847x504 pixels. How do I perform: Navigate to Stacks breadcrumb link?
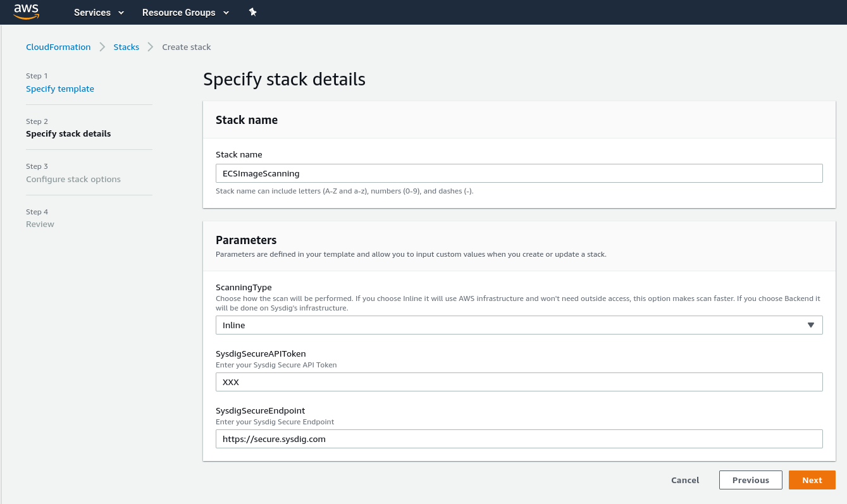[x=127, y=47]
